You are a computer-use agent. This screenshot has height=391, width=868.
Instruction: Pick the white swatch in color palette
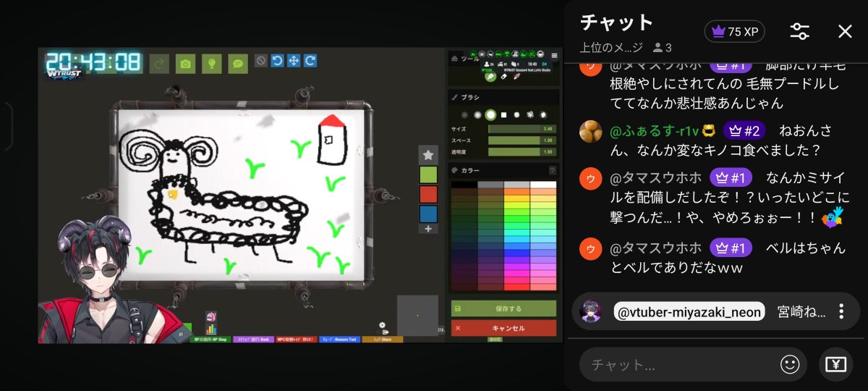(543, 185)
